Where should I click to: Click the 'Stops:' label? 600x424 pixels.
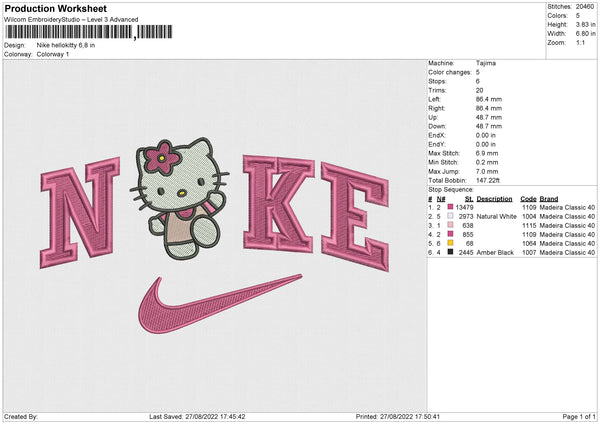tap(437, 81)
